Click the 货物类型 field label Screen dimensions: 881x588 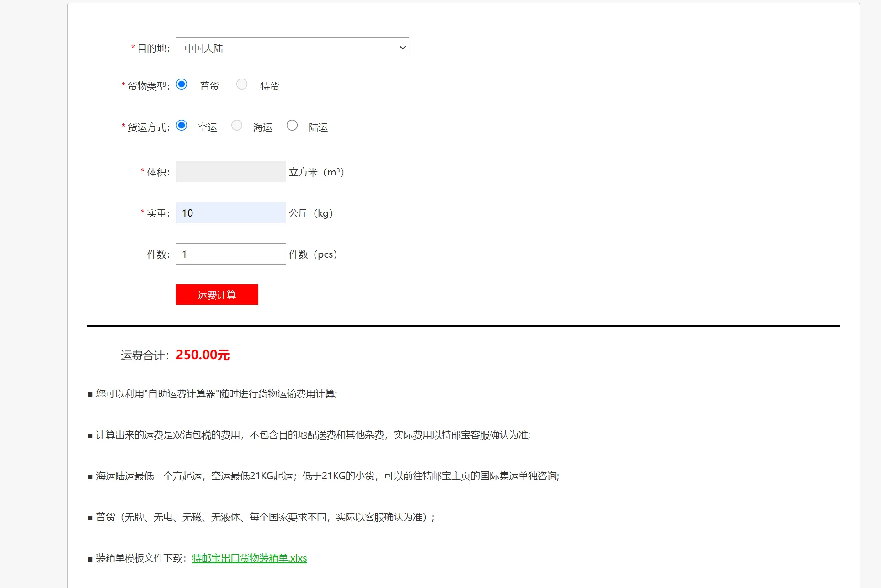(149, 86)
